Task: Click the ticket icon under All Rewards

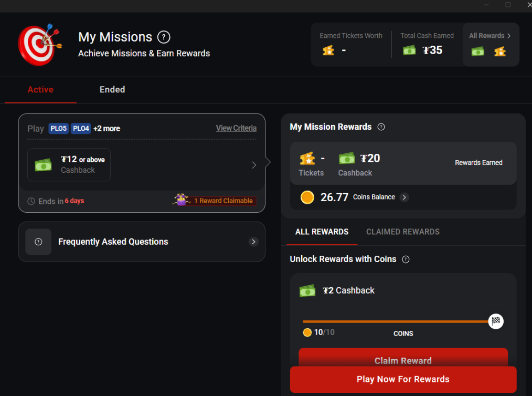Action: click(500, 51)
